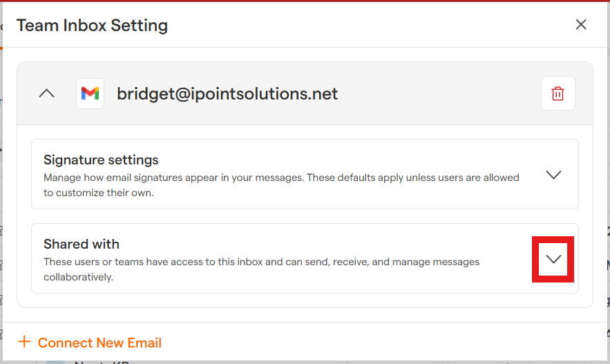Click blank area of the dialog footer

(380, 343)
